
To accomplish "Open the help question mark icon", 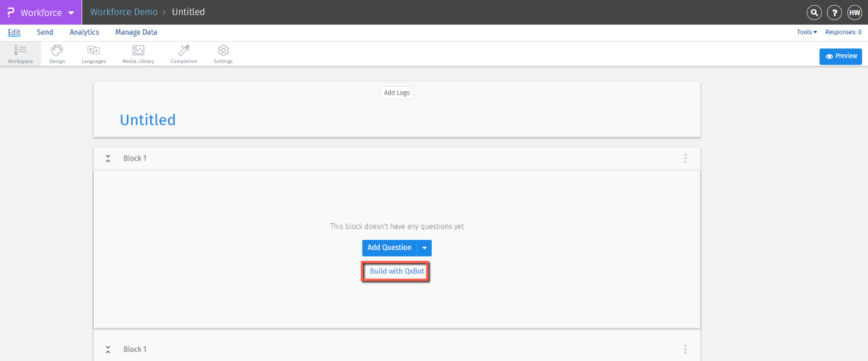I will [x=834, y=13].
